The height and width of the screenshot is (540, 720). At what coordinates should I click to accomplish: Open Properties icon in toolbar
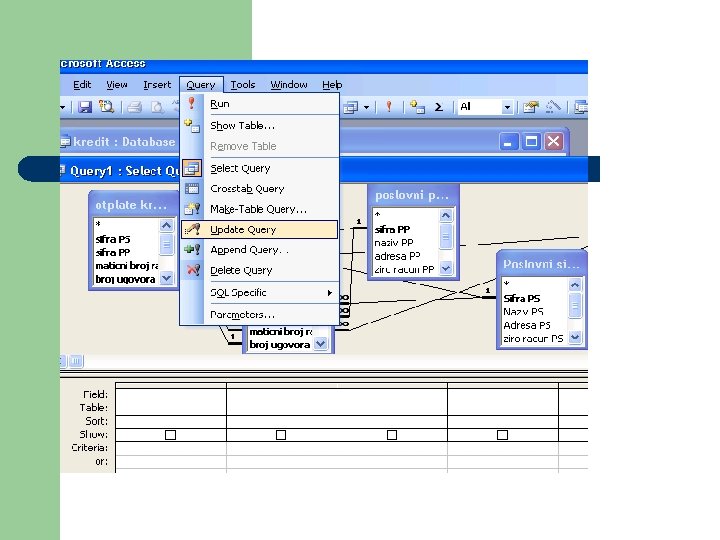[531, 107]
